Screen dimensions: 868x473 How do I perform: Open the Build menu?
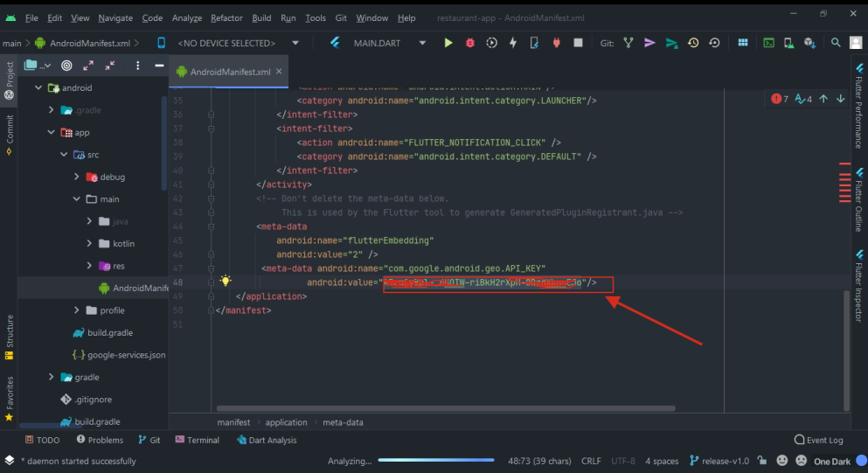click(261, 17)
